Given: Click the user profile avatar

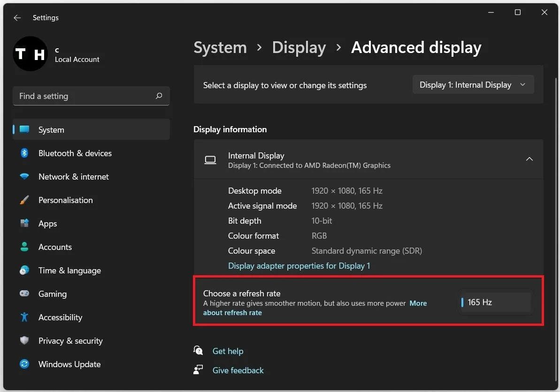Looking at the screenshot, I should click(x=30, y=54).
